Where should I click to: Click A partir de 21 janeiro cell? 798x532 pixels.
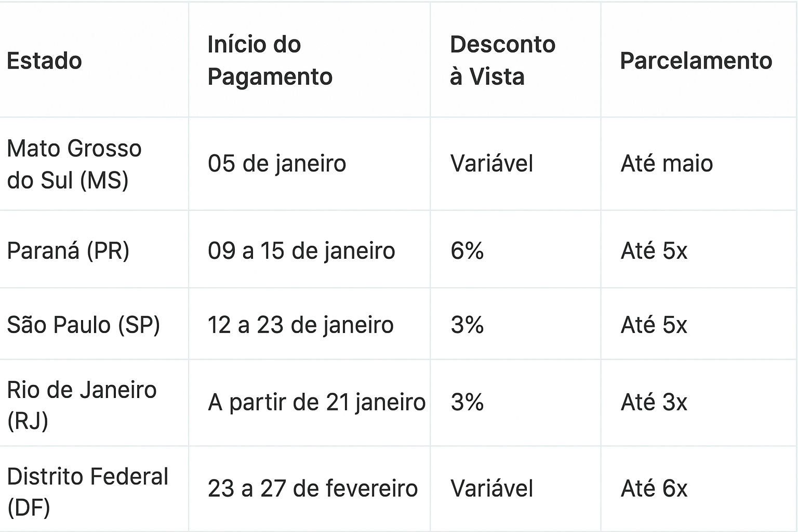316,403
